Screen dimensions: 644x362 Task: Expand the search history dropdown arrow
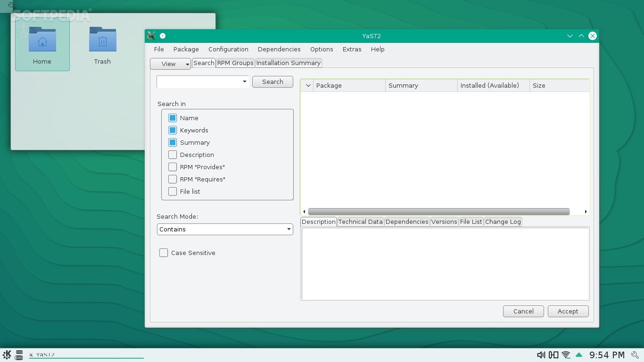point(244,82)
